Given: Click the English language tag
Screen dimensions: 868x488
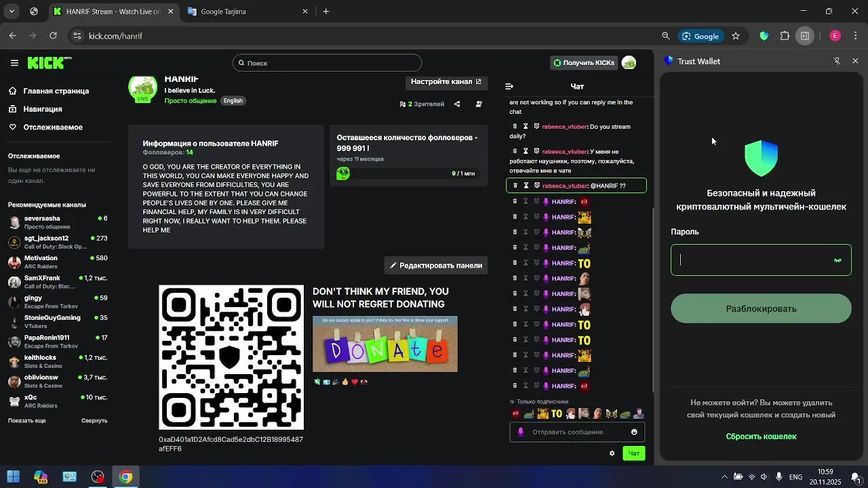Looking at the screenshot, I should coord(233,101).
